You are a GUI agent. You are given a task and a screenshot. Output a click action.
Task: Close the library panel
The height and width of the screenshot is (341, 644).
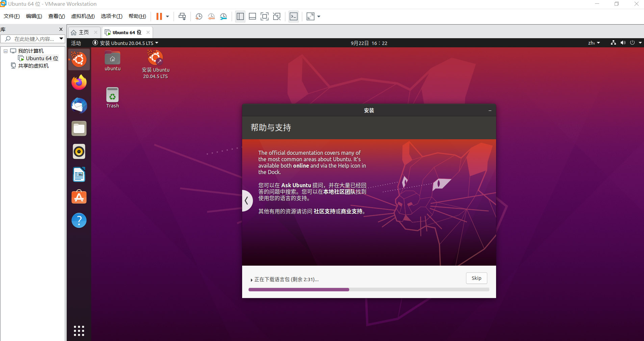point(61,29)
